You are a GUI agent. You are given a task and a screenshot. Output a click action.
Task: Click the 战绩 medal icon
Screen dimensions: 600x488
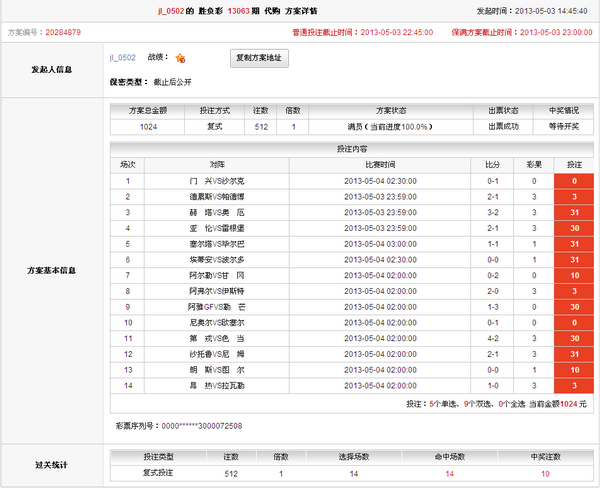(180, 59)
